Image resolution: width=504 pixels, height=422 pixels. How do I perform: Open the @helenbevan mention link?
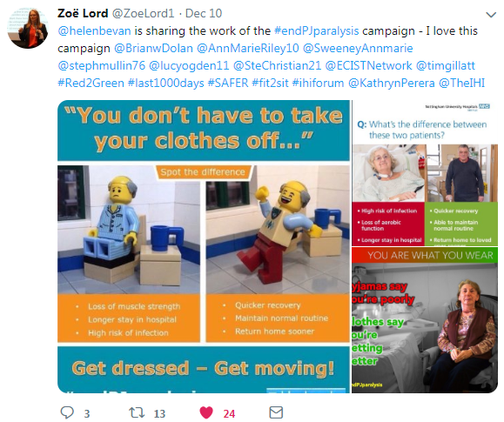tap(94, 30)
